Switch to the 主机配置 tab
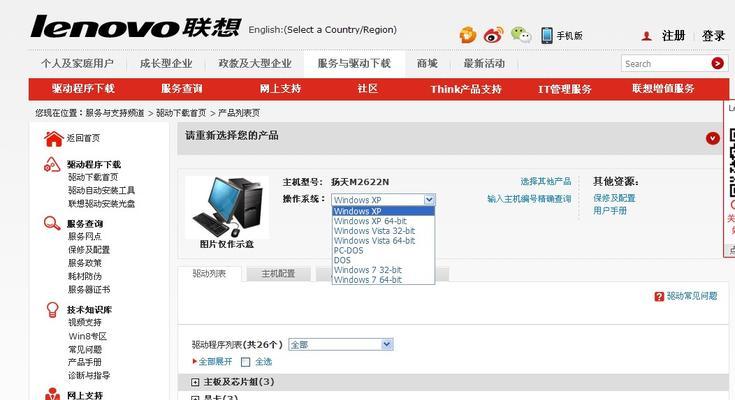This screenshot has width=735, height=400. pos(278,274)
